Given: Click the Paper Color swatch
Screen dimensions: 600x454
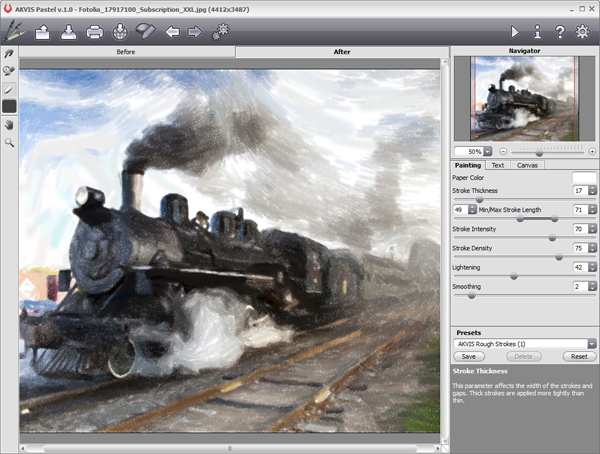Looking at the screenshot, I should tap(584, 177).
